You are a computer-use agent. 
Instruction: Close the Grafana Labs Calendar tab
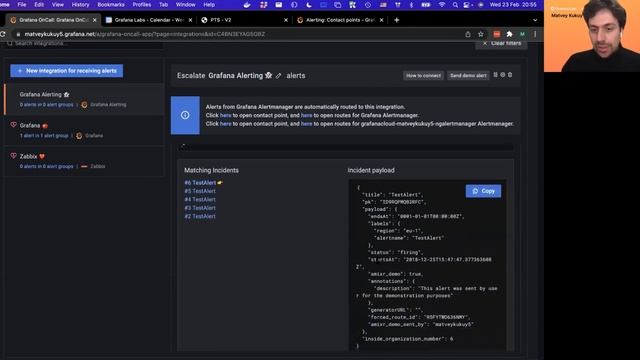click(190, 20)
